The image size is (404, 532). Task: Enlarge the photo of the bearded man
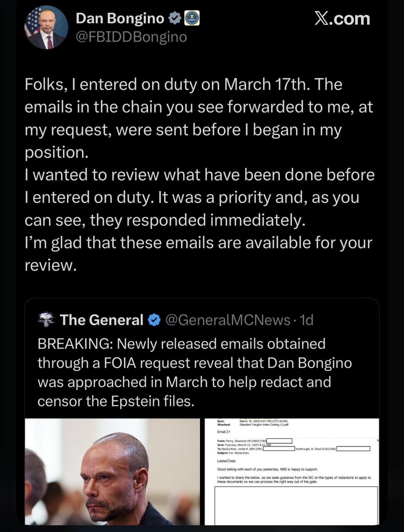pos(112,471)
